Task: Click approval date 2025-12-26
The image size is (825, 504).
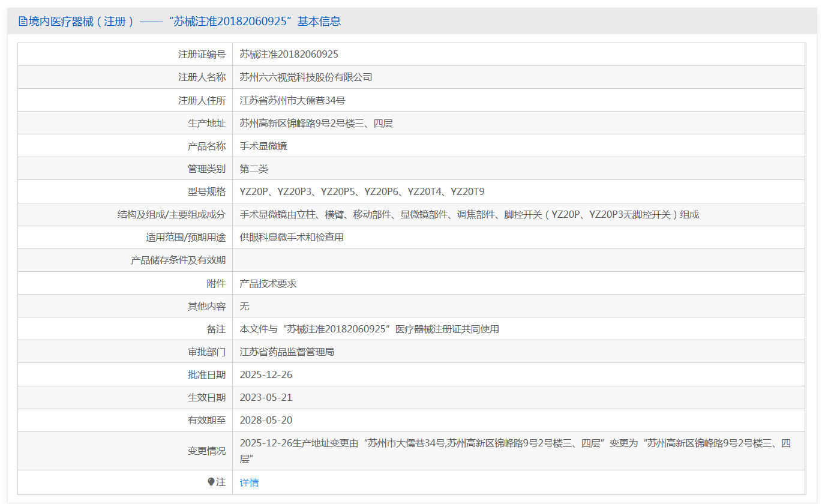Action: [266, 374]
